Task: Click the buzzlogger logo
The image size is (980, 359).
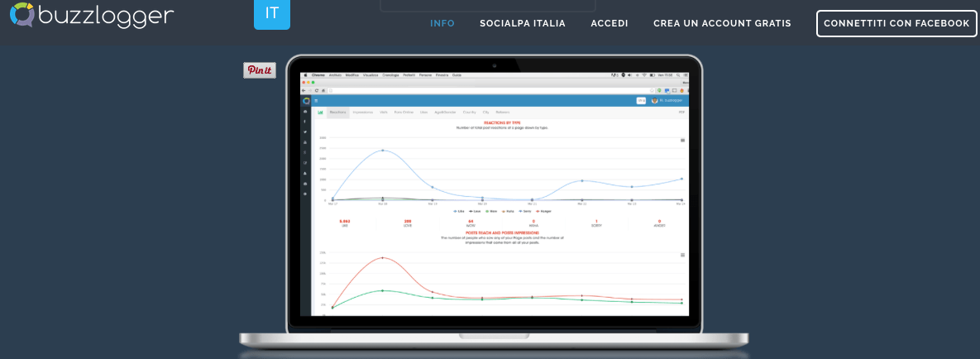Action: click(x=92, y=17)
